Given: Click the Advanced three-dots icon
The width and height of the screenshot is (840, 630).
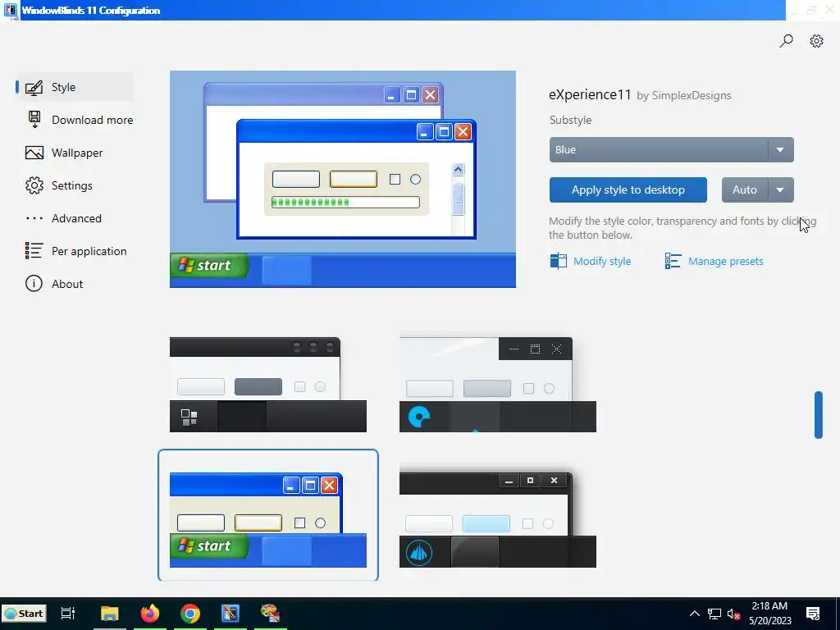Looking at the screenshot, I should [34, 218].
